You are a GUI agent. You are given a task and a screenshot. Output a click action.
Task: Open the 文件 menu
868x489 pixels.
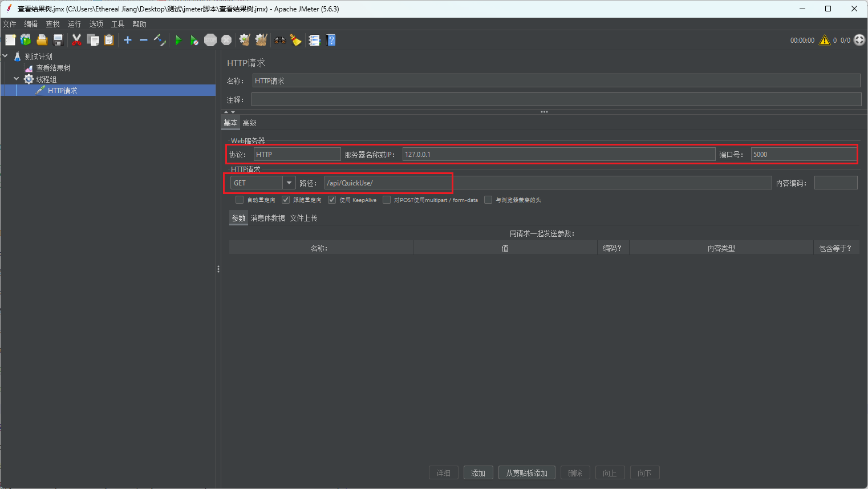10,24
